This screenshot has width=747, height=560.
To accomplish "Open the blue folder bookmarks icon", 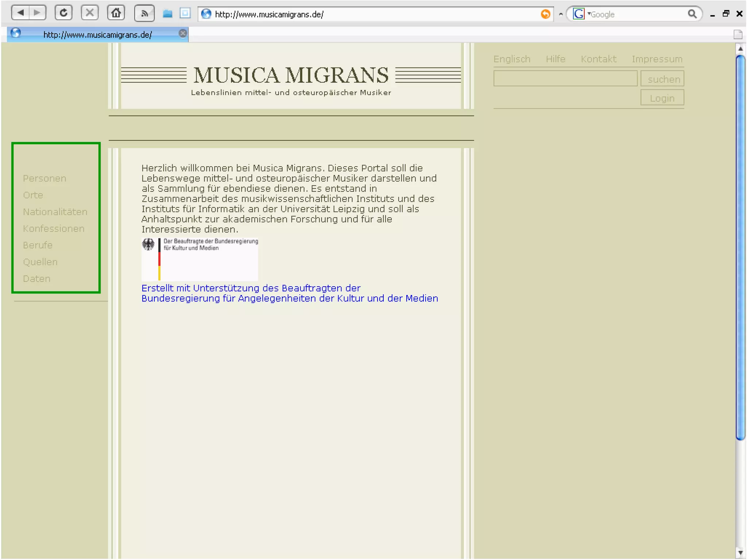I will coord(167,14).
